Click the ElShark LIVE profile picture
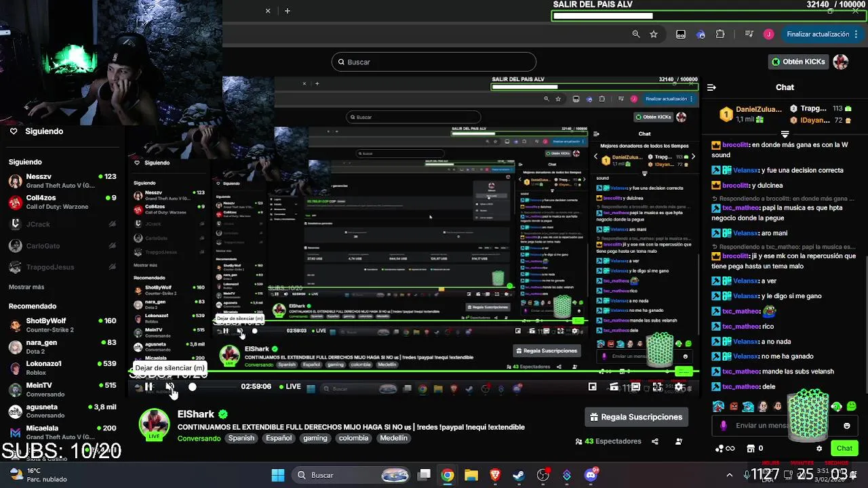868x488 pixels. [155, 424]
